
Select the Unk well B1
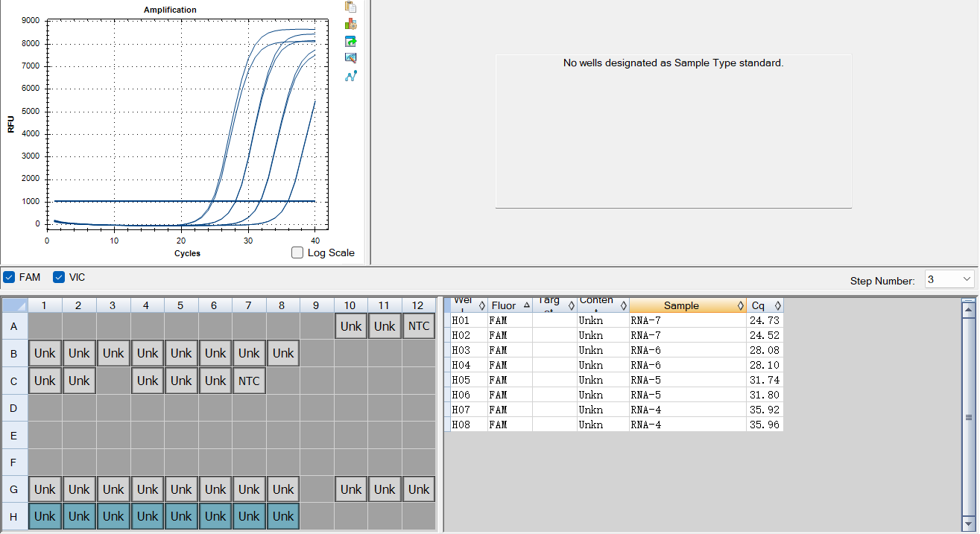pyautogui.click(x=45, y=353)
